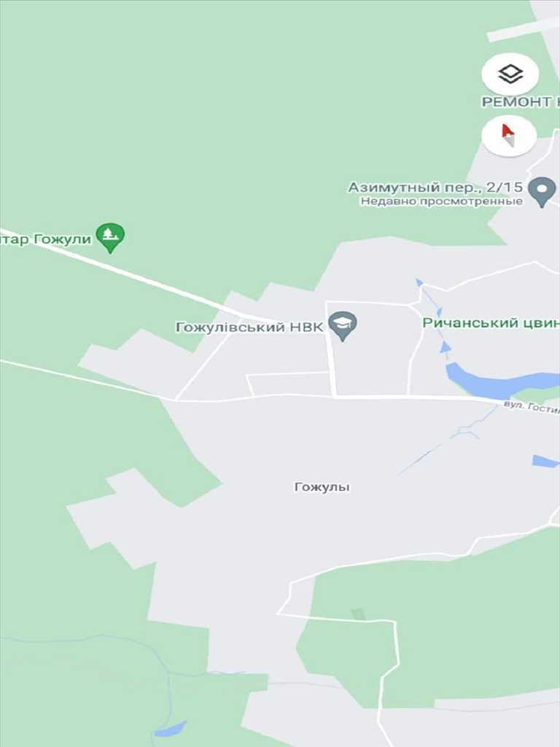
Task: Tap the РЕМОНТ business label
Action: (521, 101)
